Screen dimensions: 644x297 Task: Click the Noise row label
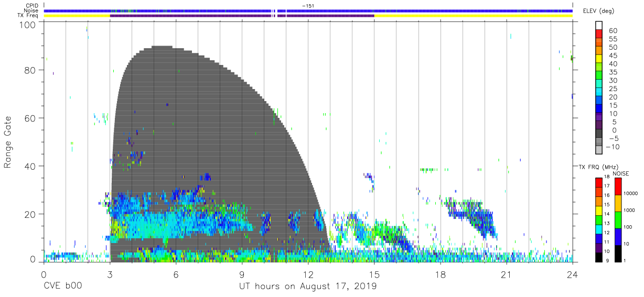31,10
